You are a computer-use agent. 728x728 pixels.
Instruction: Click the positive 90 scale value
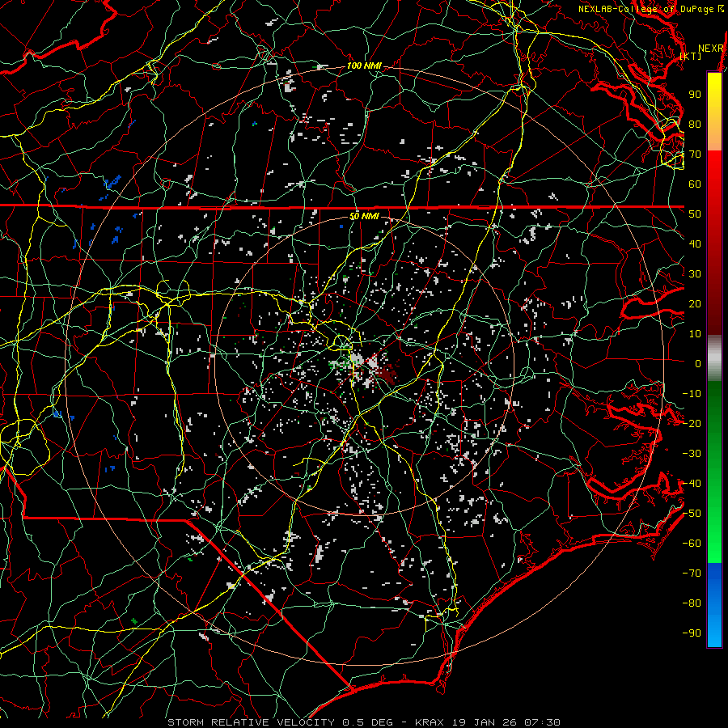click(x=695, y=95)
